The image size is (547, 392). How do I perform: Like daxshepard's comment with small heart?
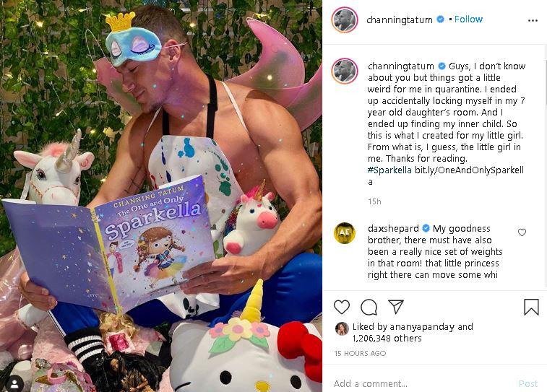click(x=522, y=232)
